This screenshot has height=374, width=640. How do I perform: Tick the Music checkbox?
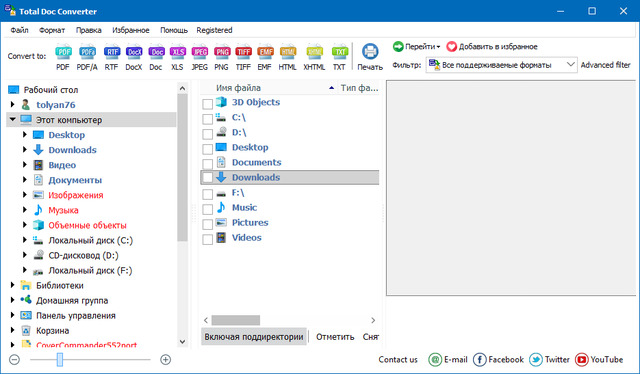[x=207, y=209]
